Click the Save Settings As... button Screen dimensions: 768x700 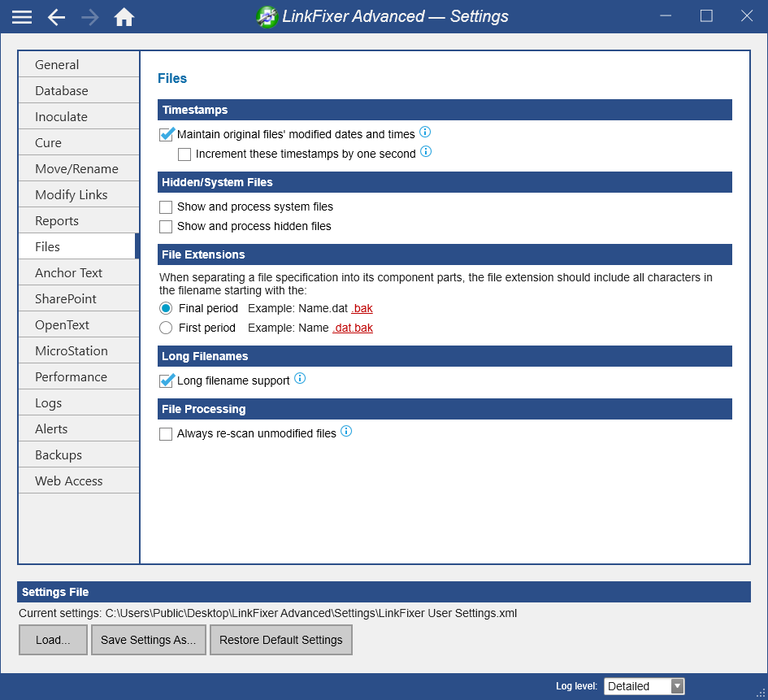tap(149, 640)
